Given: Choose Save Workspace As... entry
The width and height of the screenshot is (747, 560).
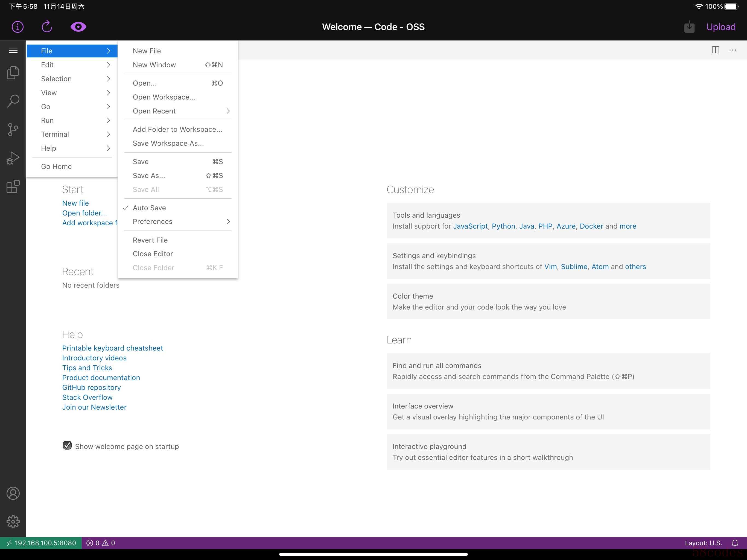Looking at the screenshot, I should 178,143.
